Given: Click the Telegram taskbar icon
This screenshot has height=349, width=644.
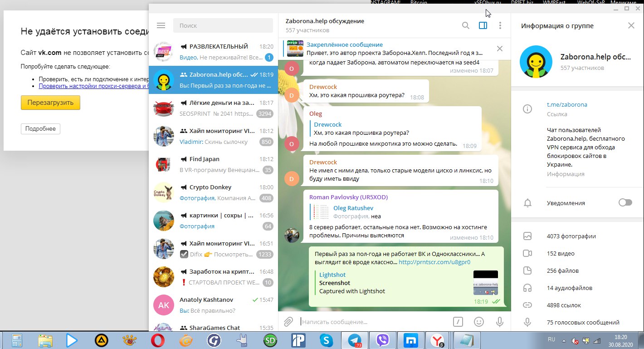Looking at the screenshot, I should pos(355,340).
